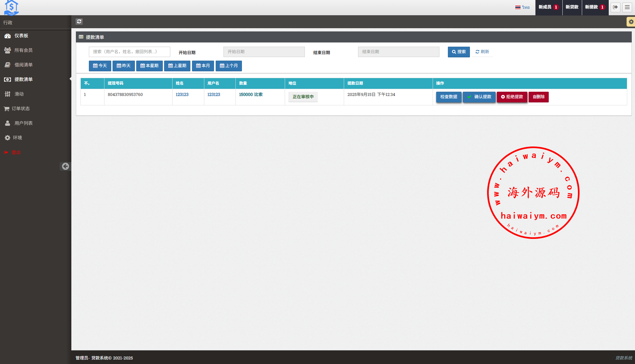Click the 确认提款 confirm withdrawal button
Image resolution: width=635 pixels, height=364 pixels.
(479, 97)
